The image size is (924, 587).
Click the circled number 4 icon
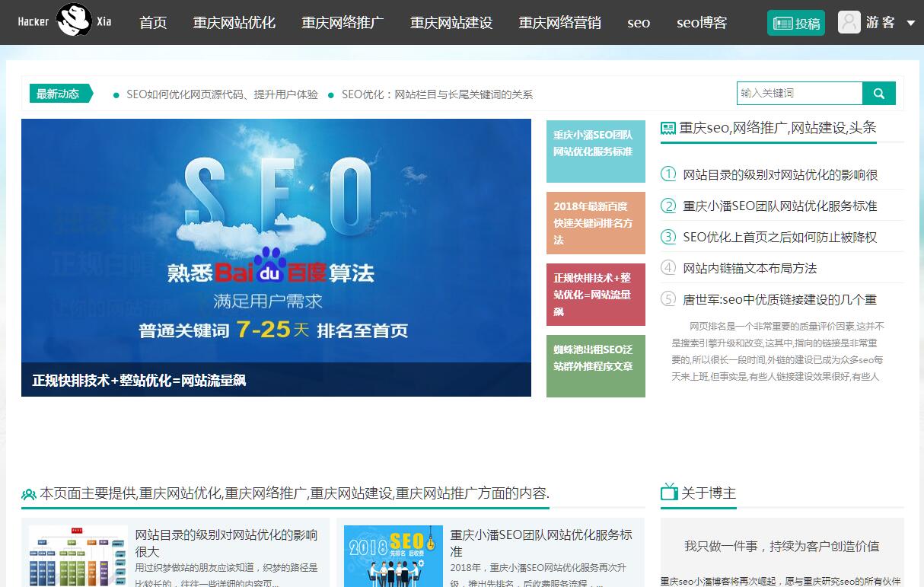(x=668, y=267)
